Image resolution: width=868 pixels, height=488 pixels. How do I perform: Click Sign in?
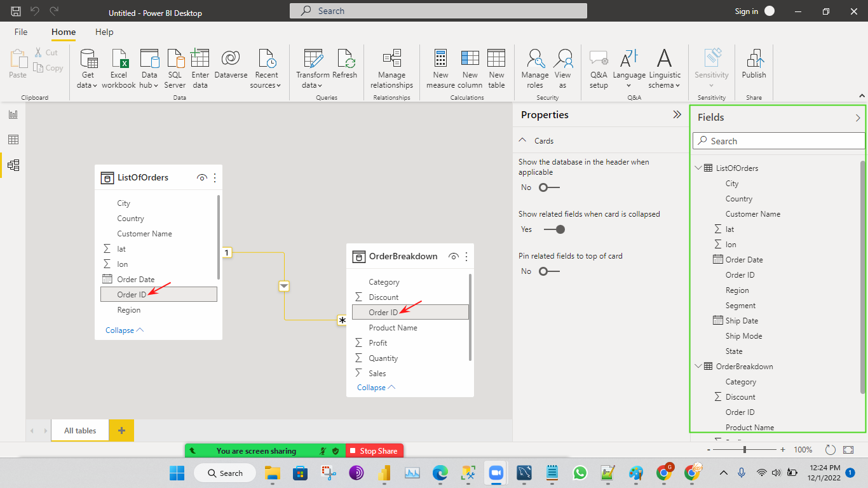tap(746, 11)
